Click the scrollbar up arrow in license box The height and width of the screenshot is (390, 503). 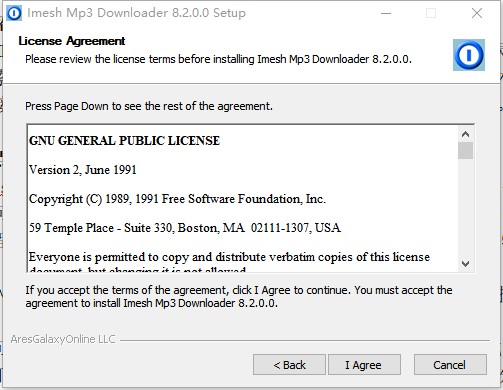tap(465, 134)
